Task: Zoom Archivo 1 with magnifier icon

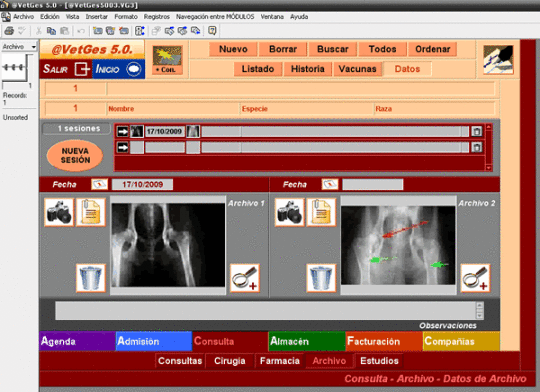Action: [x=245, y=278]
